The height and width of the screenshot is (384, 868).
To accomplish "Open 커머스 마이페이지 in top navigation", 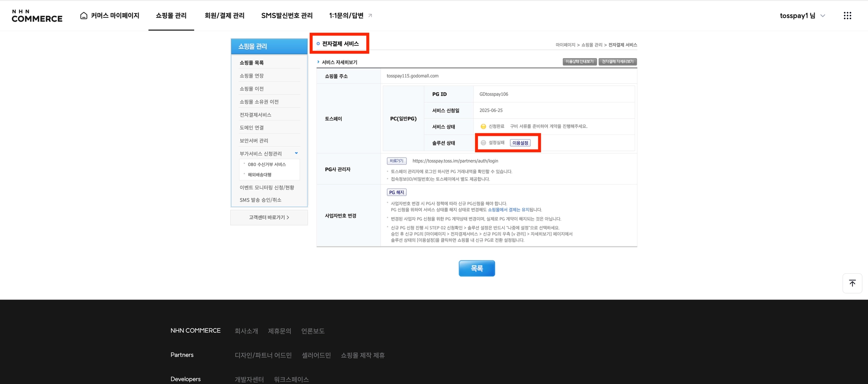I will (115, 16).
